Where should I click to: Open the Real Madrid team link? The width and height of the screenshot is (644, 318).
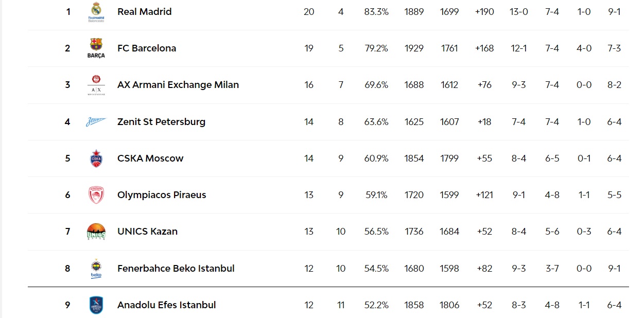[x=144, y=12]
